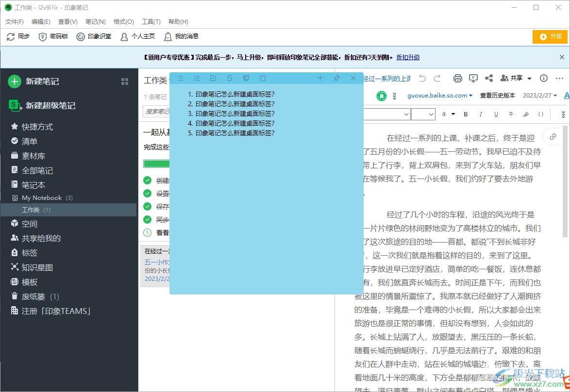Show note info with the i icon
Viewport: 570px width, 392px height.
pos(544,78)
